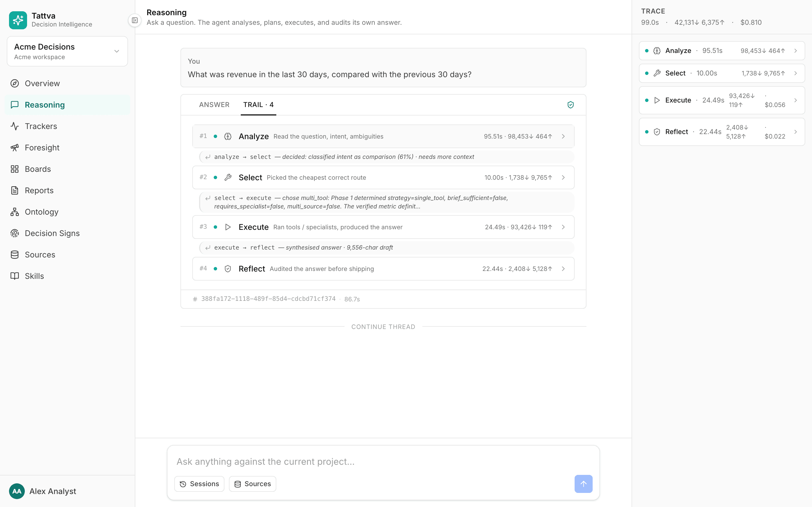Click the Tattva logo icon
The width and height of the screenshot is (812, 507).
click(18, 20)
